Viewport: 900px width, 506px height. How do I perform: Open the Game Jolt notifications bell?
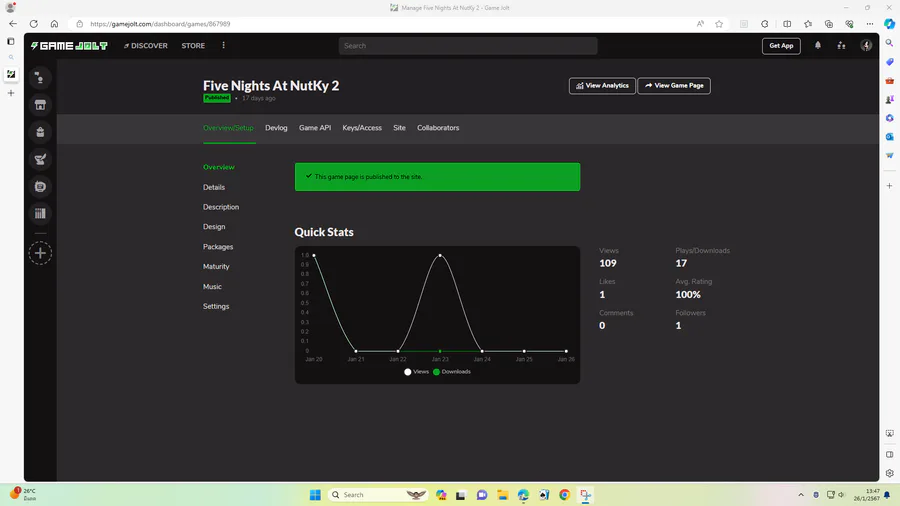818,46
